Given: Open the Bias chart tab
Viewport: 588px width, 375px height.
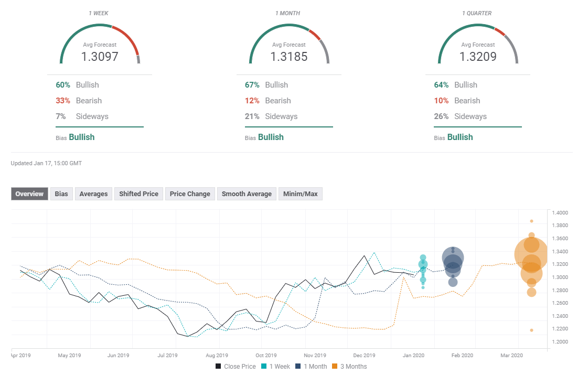Looking at the screenshot, I should click(61, 194).
